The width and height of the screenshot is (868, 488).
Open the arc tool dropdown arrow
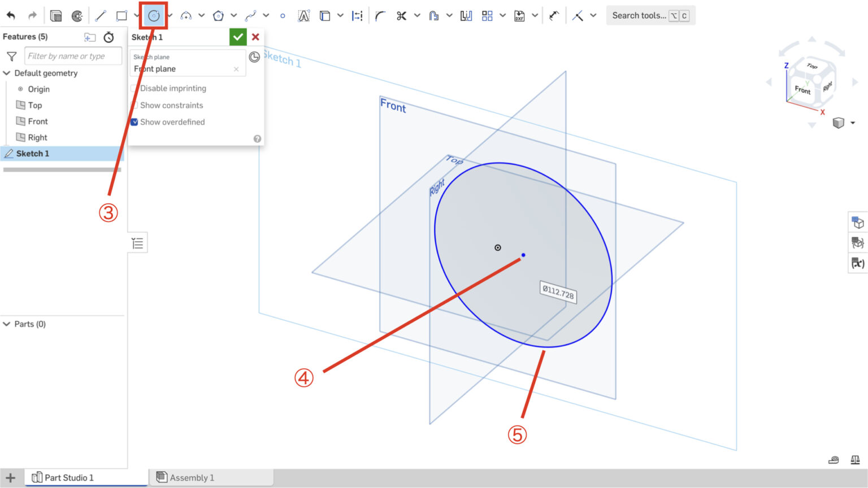[x=202, y=15]
